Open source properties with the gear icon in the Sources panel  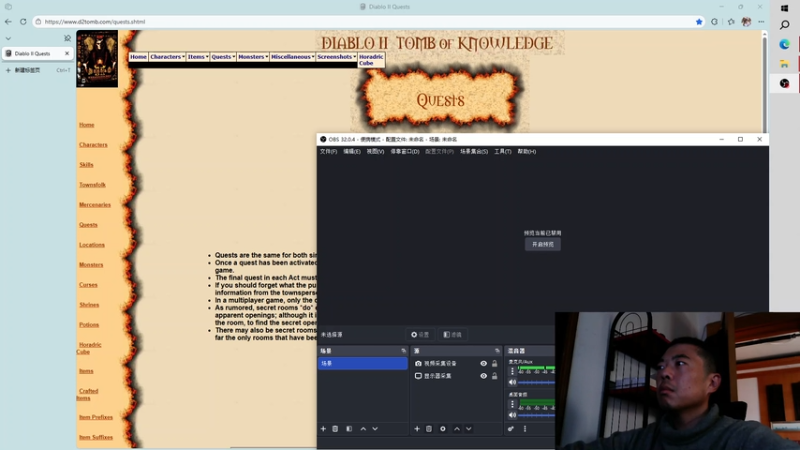(x=443, y=429)
